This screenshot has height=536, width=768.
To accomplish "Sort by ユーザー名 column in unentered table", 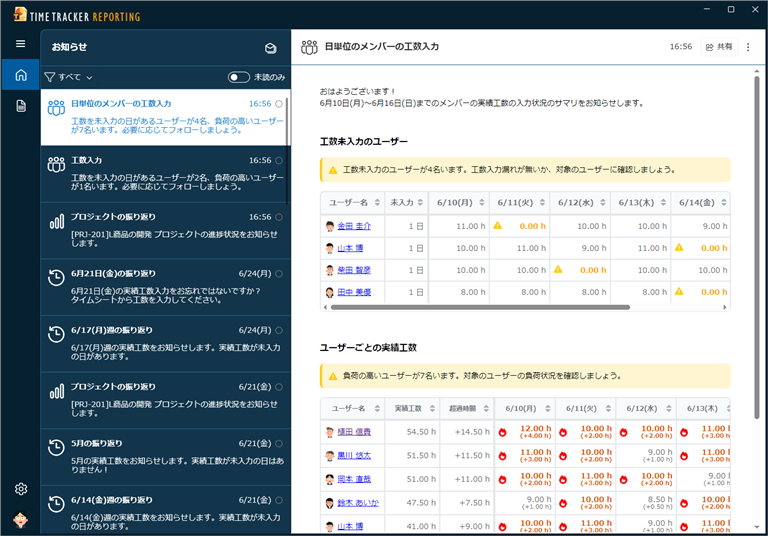I will 350,202.
